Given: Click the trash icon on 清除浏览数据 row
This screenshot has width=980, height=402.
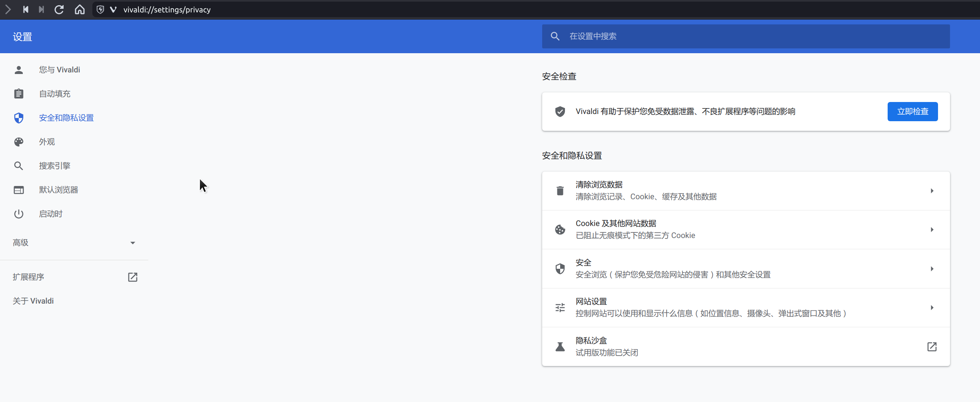Looking at the screenshot, I should pos(560,191).
